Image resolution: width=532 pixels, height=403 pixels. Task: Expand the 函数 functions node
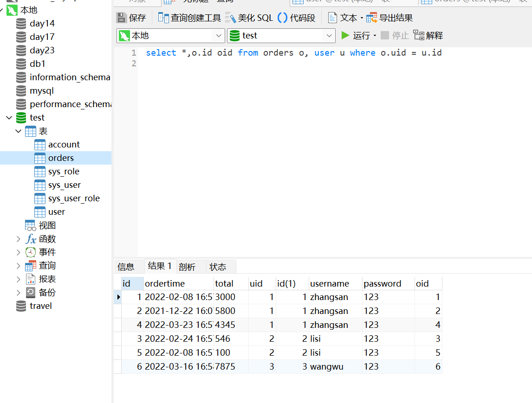point(18,239)
